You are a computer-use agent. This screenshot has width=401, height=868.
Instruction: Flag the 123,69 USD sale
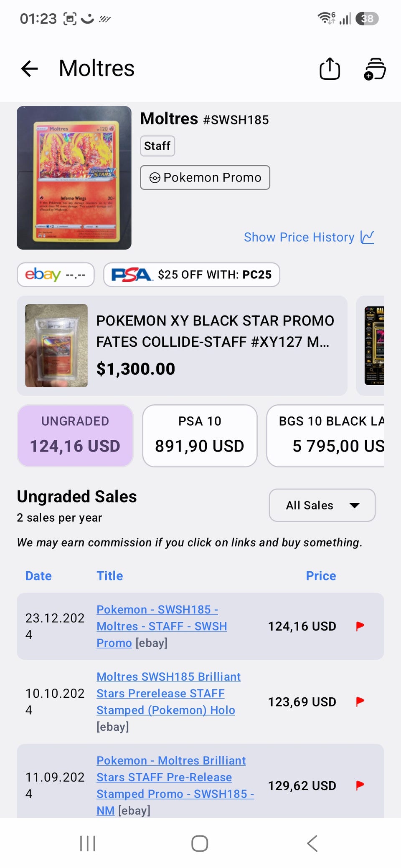pyautogui.click(x=360, y=701)
